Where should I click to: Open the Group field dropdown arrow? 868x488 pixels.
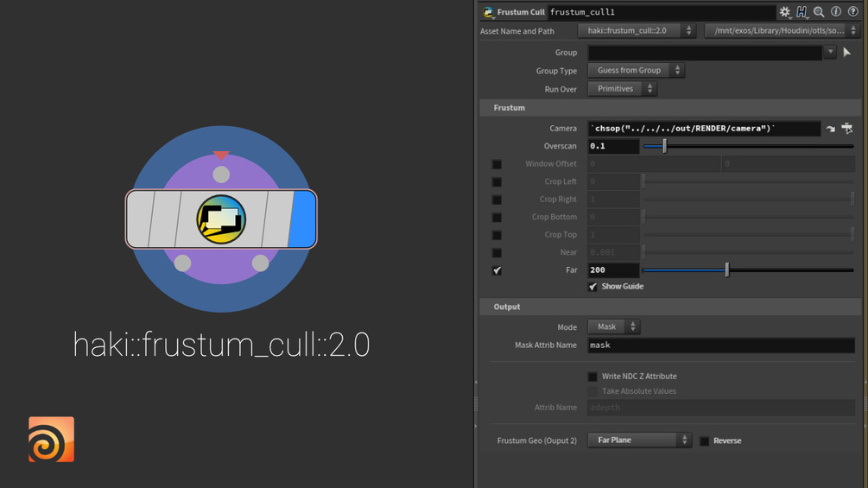pos(830,52)
